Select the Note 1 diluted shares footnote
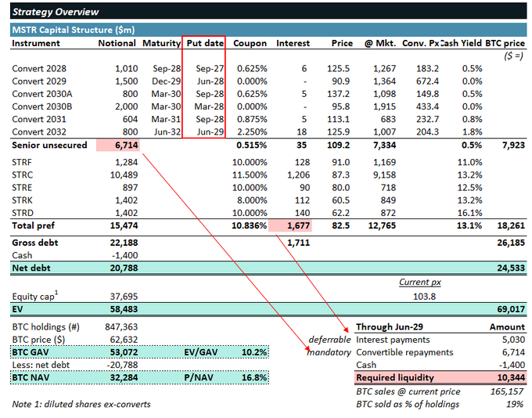 click(x=81, y=404)
